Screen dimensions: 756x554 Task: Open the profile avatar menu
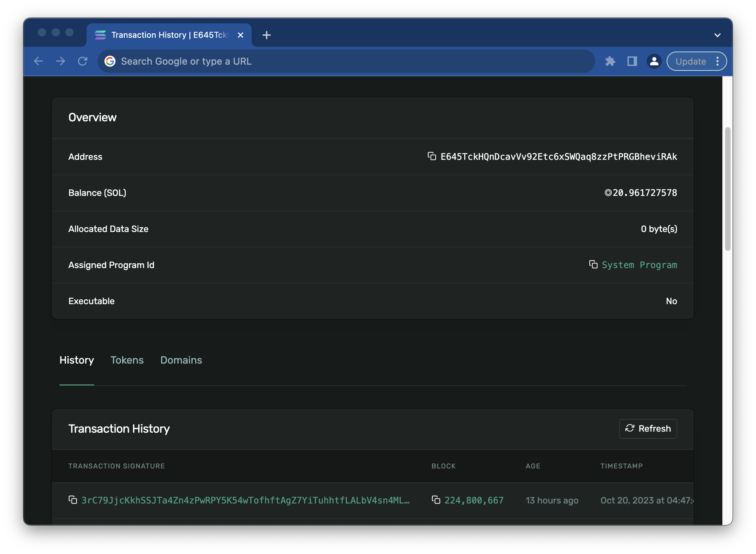coord(654,61)
